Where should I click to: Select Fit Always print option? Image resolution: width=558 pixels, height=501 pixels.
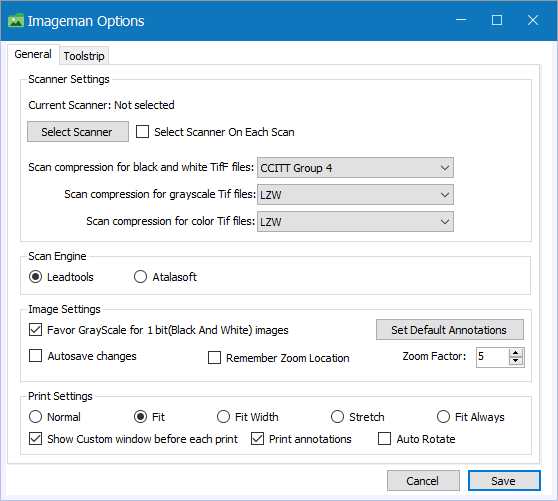[443, 417]
